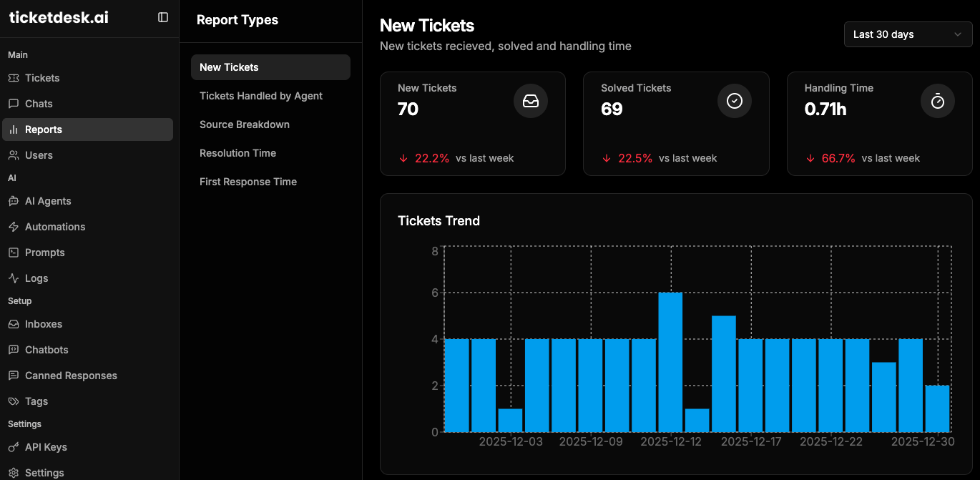Select Tickets Handled by Agent report
The height and width of the screenshot is (480, 980).
pyautogui.click(x=261, y=96)
